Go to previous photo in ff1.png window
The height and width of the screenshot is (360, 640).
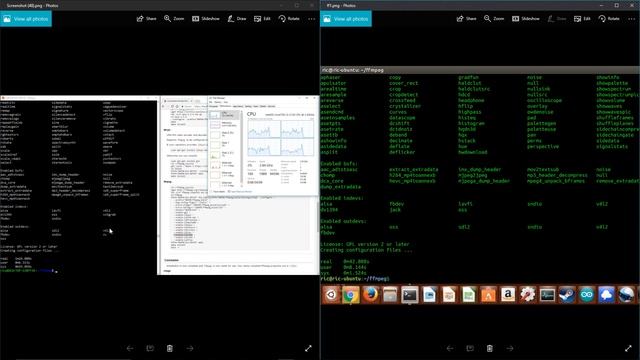(x=450, y=348)
